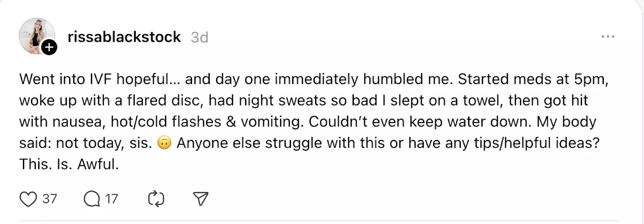Click the upside-down smile emoji
The image size is (644, 224).
click(164, 143)
